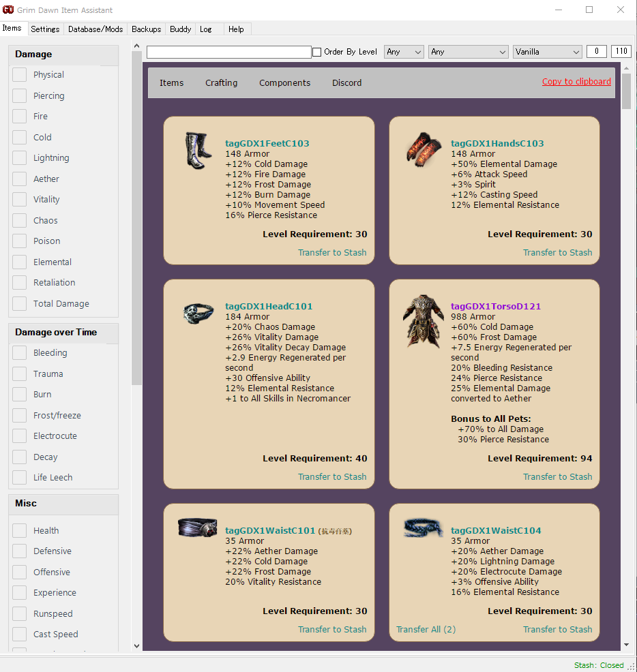
Task: Click the item search text field
Action: 229,52
